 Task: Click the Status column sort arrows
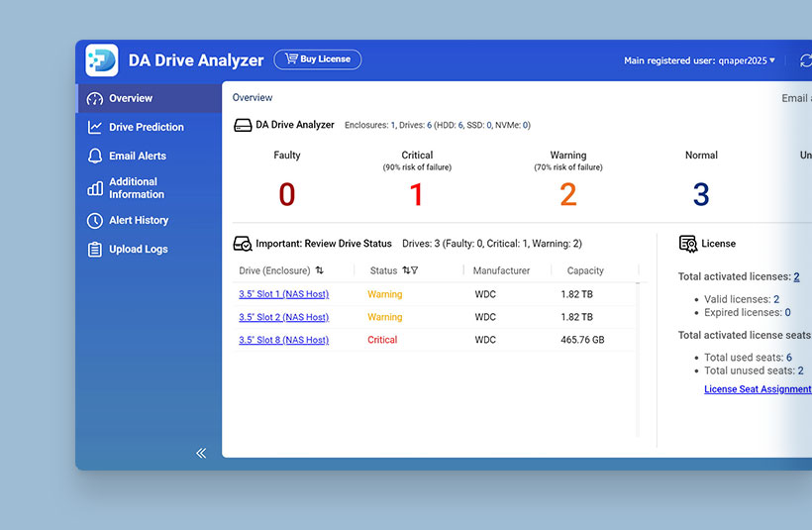[406, 270]
